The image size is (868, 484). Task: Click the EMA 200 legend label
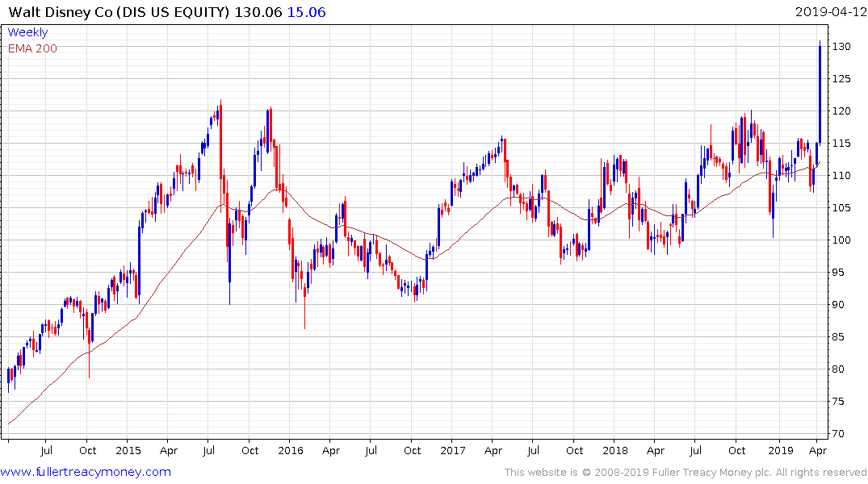(32, 48)
